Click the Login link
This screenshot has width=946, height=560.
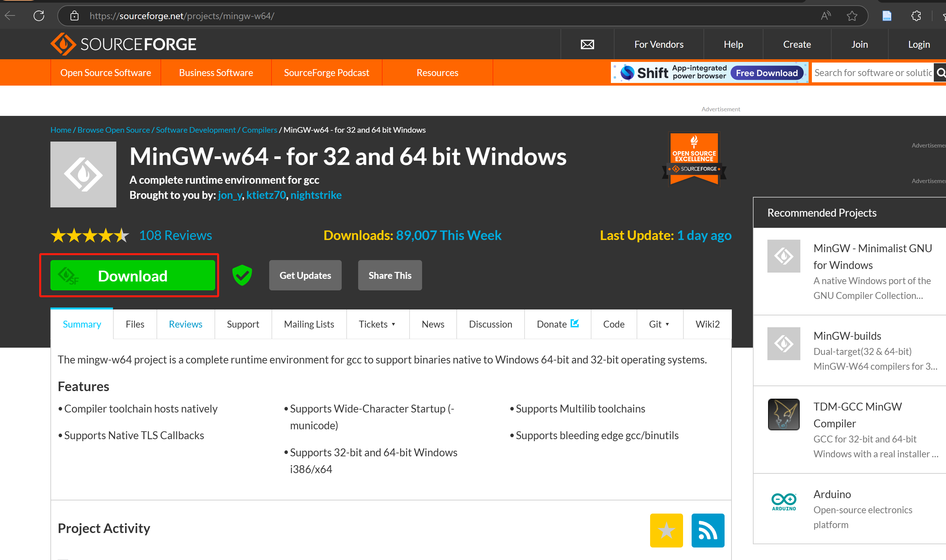click(919, 44)
